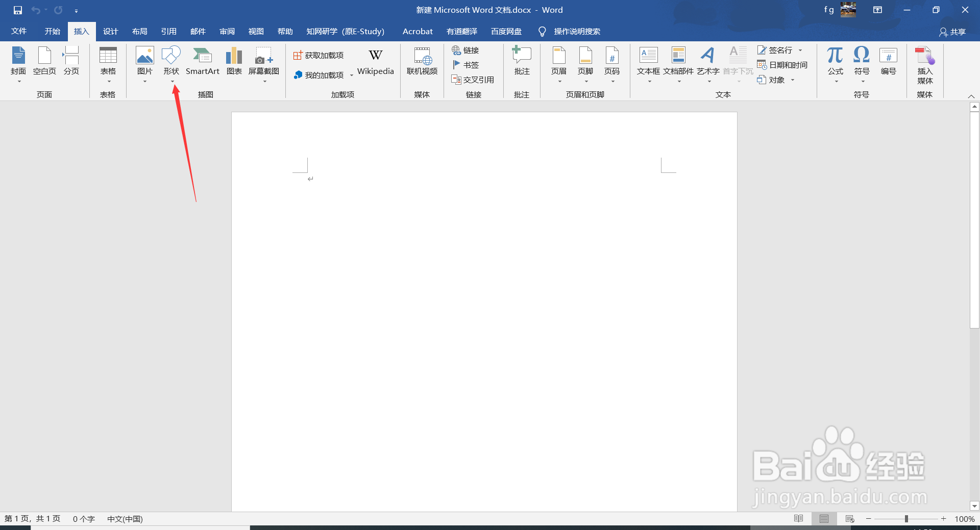
Task: Click the 中文(中国) language indicator
Action: tap(125, 519)
